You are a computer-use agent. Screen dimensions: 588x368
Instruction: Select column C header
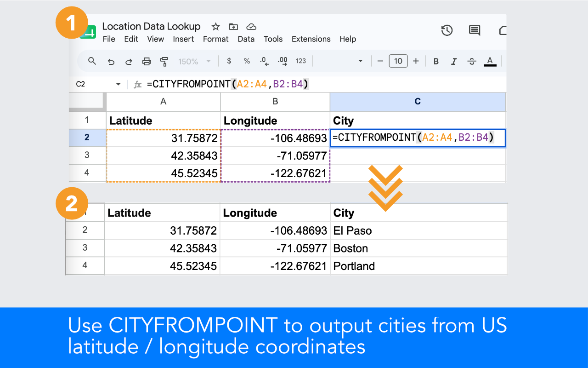(x=418, y=102)
